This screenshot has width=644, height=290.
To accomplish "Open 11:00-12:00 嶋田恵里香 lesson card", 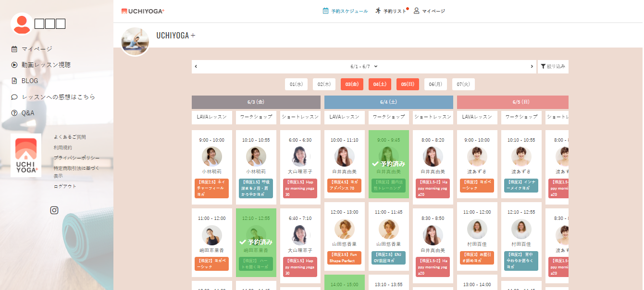I will pyautogui.click(x=212, y=242).
